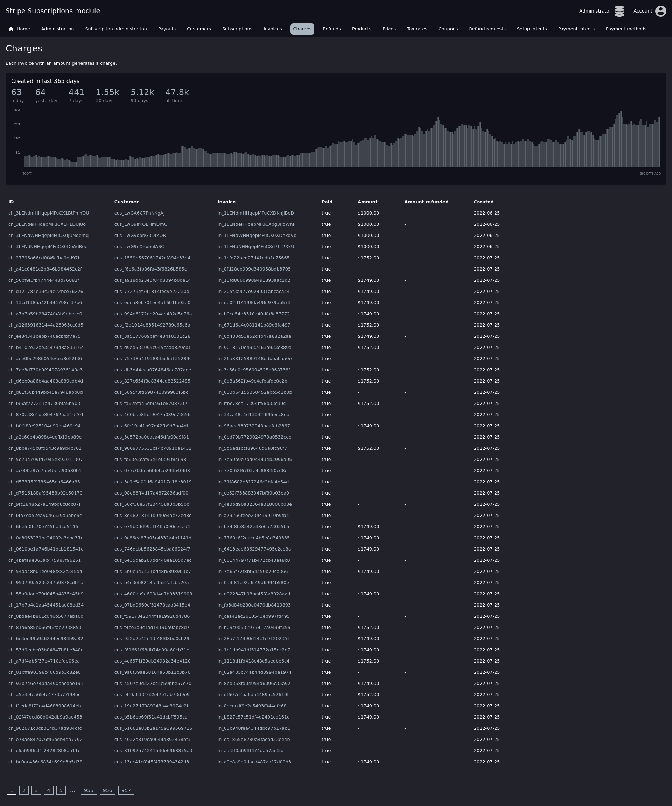
Task: Switch to the Invoices tab
Action: [273, 29]
